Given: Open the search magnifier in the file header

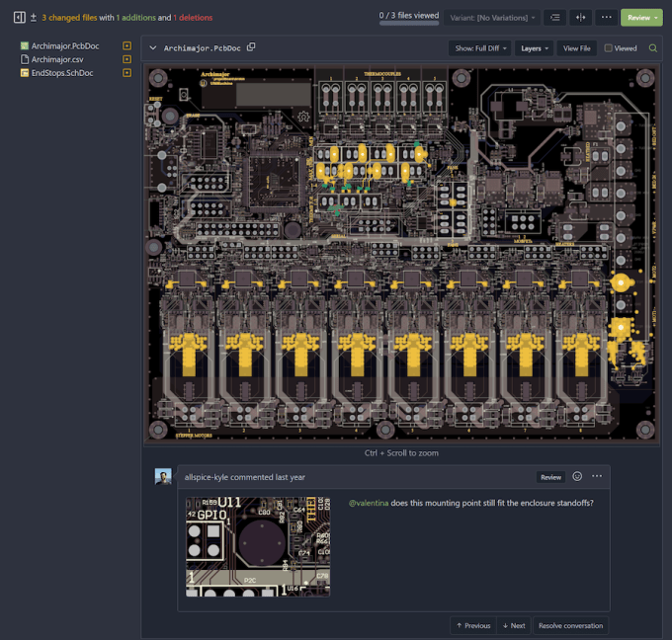Looking at the screenshot, I should (x=652, y=47).
